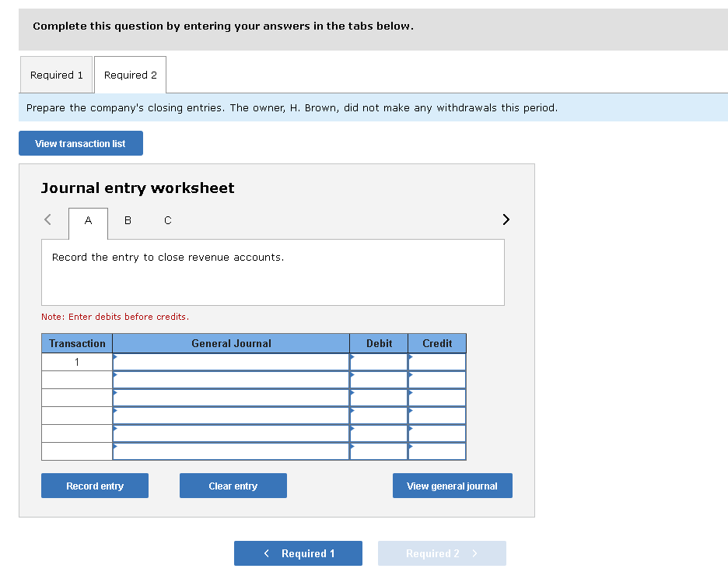Screen dimensions: 728x579
Task: Click the right chevron arrow in journal worksheet
Action: (x=506, y=220)
